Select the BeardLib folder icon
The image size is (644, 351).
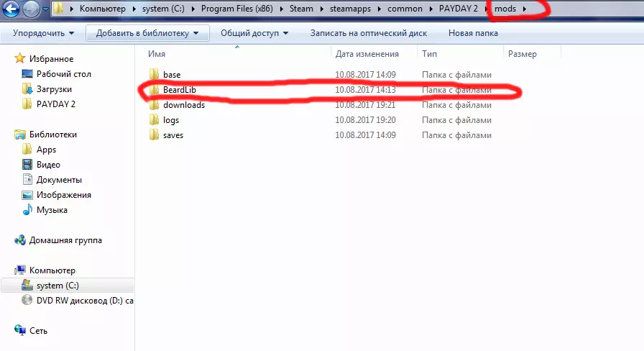click(x=154, y=90)
